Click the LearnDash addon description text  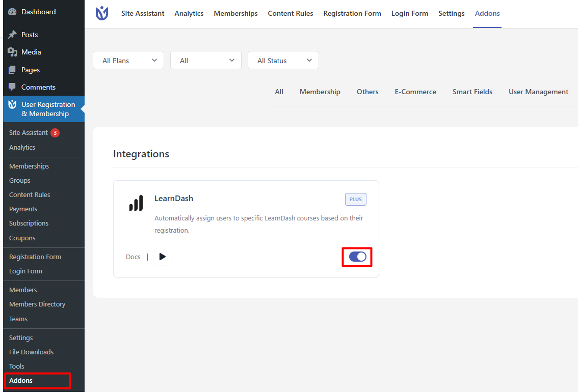259,224
